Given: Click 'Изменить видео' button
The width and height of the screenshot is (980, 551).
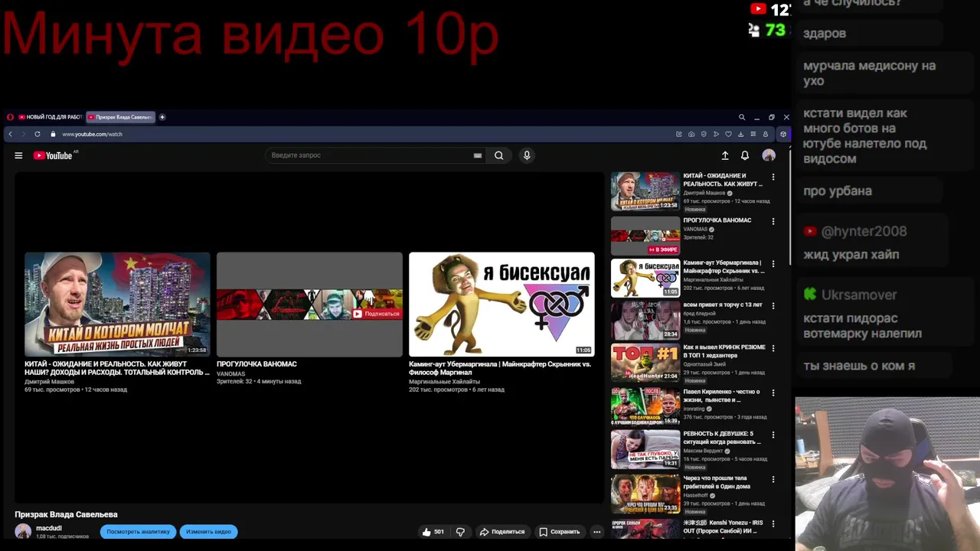Looking at the screenshot, I should point(208,532).
